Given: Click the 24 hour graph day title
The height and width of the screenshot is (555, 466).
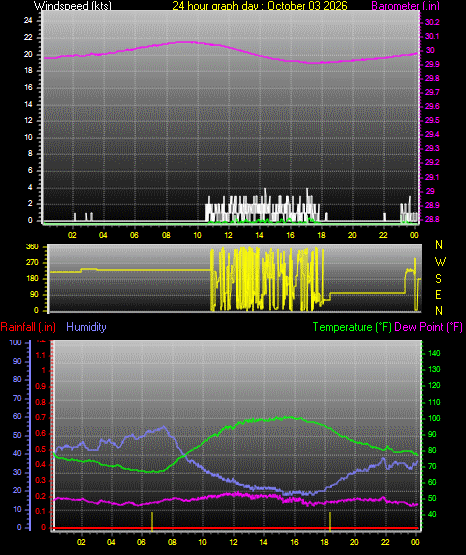Looking at the screenshot, I should pos(260,6).
